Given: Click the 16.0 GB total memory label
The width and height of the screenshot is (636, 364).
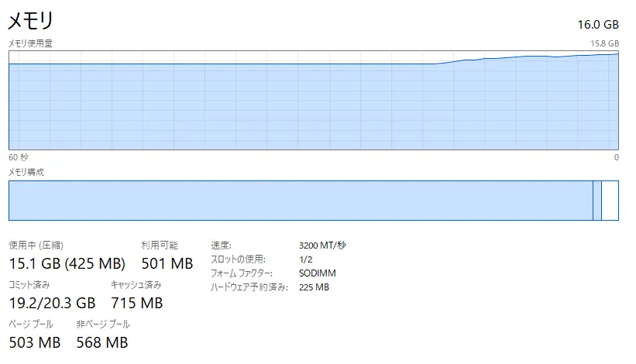Looking at the screenshot, I should [600, 24].
